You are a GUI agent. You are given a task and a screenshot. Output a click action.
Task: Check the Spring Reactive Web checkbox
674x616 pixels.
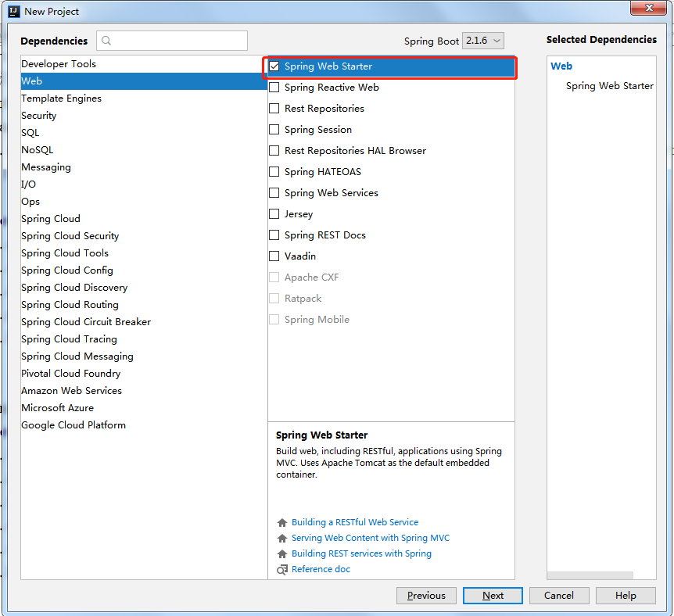pos(274,88)
